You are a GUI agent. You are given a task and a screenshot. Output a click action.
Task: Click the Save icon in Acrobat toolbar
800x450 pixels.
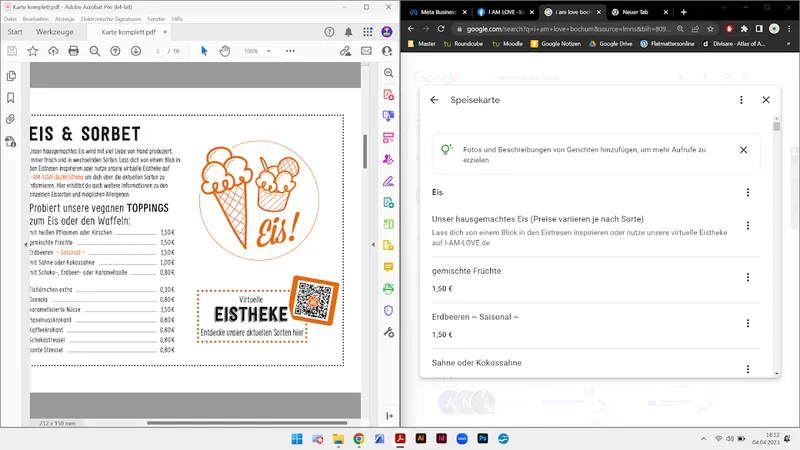point(12,51)
